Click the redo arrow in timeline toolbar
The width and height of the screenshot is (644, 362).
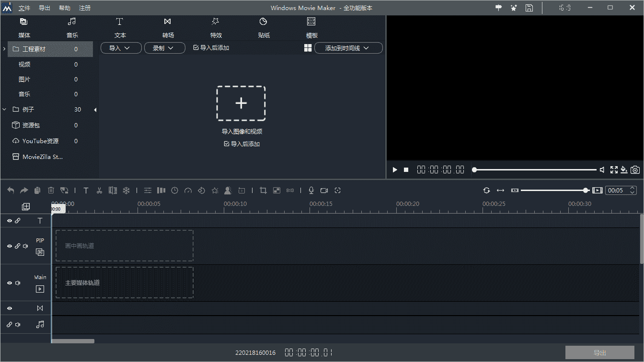(x=24, y=191)
